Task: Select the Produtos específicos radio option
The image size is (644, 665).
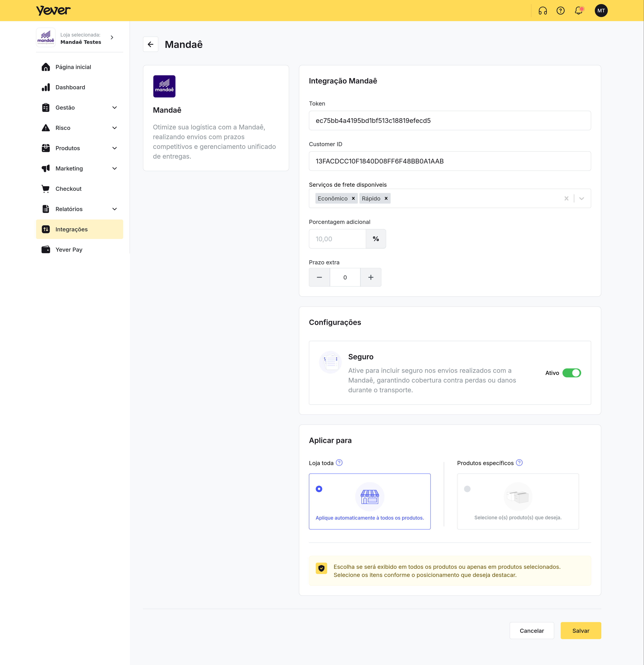Action: click(x=467, y=489)
